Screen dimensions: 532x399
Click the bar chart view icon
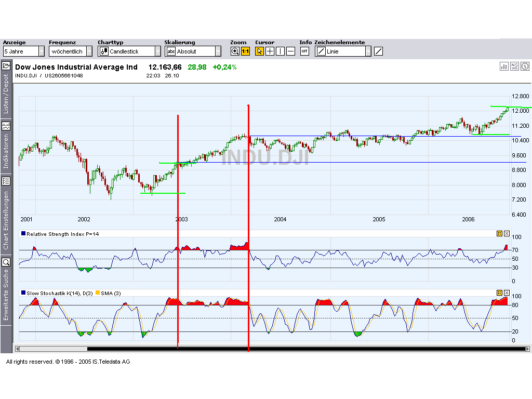[504, 66]
